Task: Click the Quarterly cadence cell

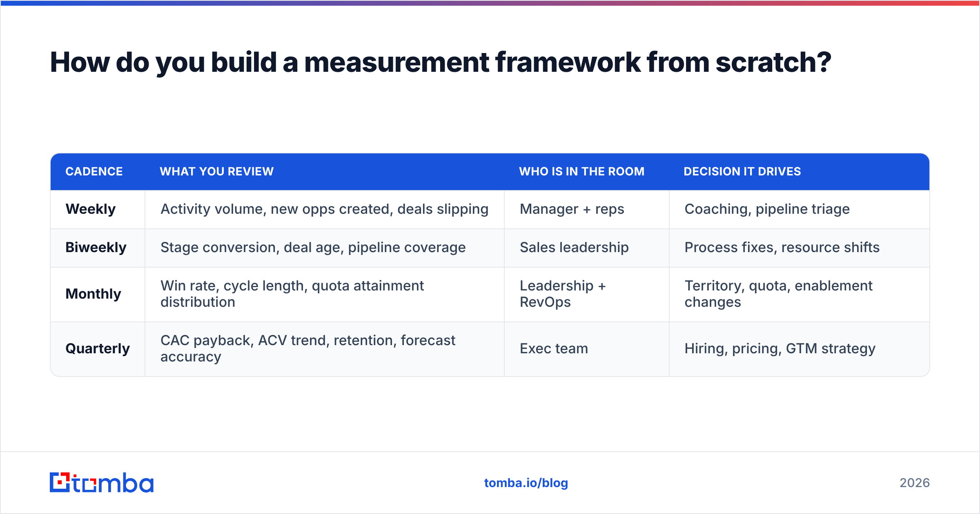Action: (98, 349)
